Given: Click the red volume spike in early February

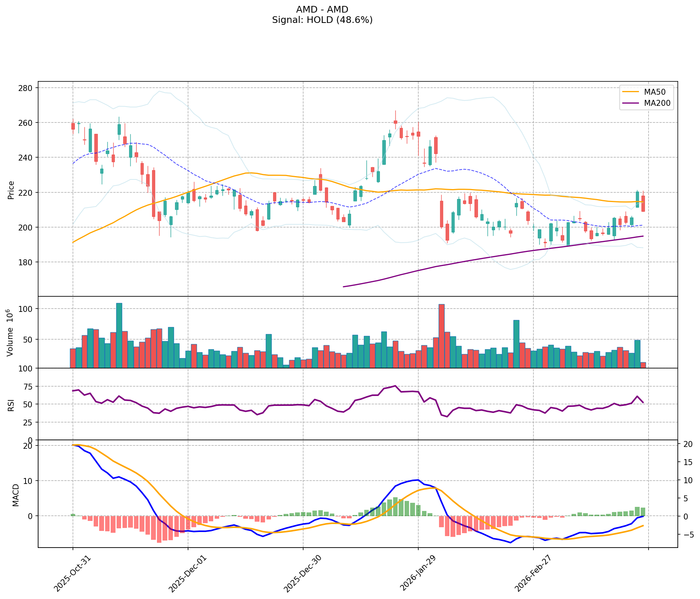Looking at the screenshot, I should 441,336.
